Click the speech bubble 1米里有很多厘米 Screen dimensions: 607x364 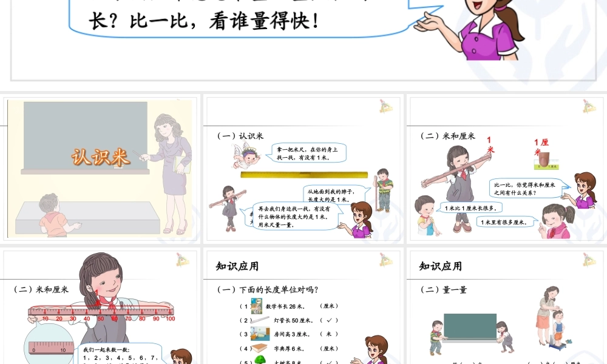click(504, 222)
